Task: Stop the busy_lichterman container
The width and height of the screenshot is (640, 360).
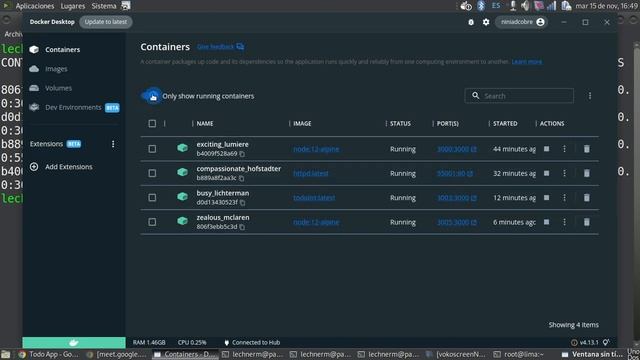Action: click(547, 198)
